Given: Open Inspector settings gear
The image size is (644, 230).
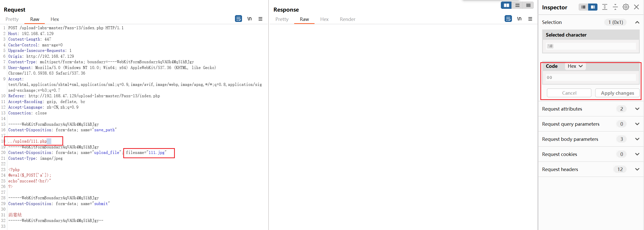Looking at the screenshot, I should (626, 7).
